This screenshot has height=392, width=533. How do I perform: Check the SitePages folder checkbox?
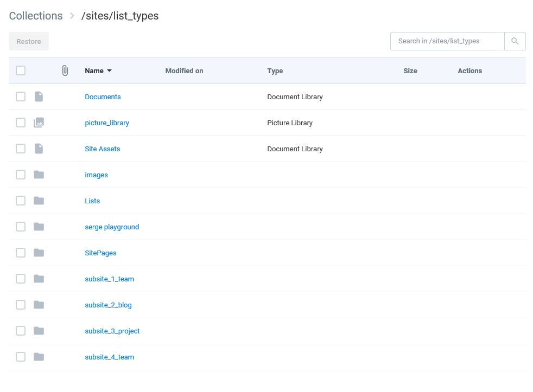click(21, 253)
